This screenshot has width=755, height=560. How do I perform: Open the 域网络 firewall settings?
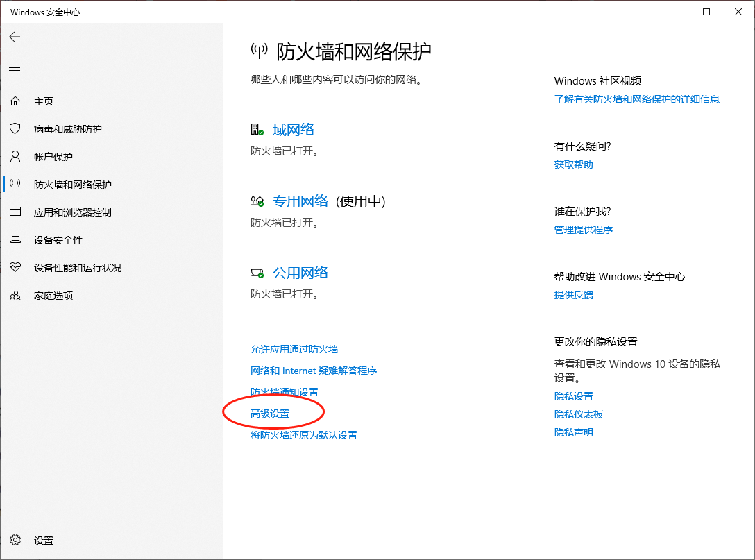click(x=294, y=130)
